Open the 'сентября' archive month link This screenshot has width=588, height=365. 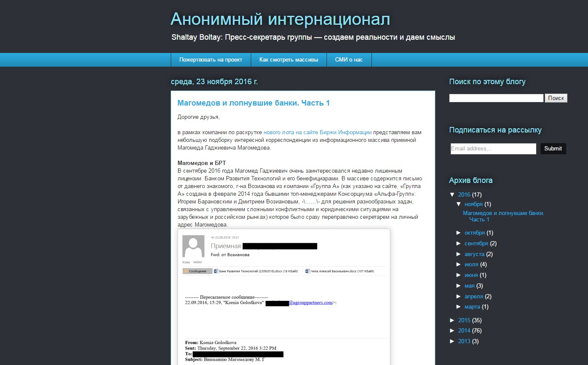[476, 244]
